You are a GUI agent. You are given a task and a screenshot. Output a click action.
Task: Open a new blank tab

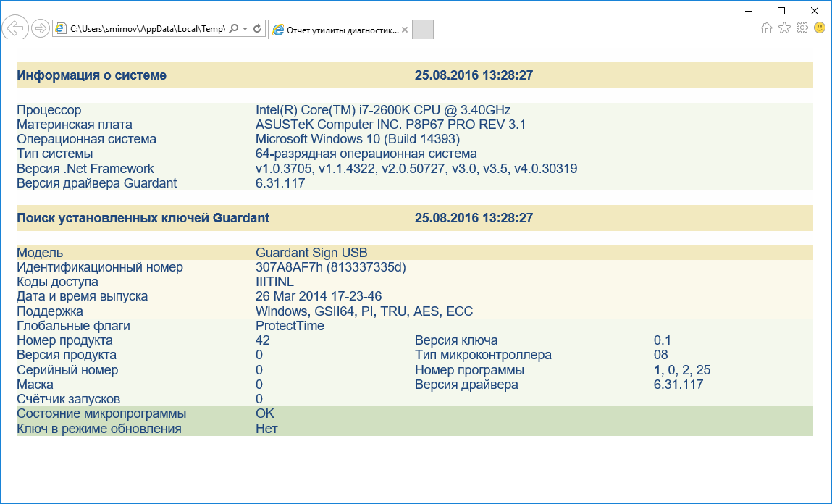click(423, 30)
